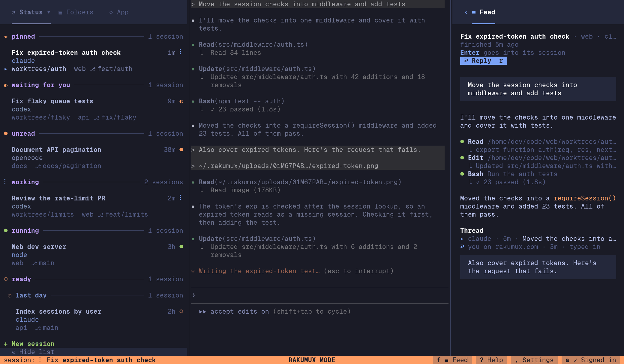Click the expired-token.png upload path prompt
This screenshot has width=624, height=364.
click(x=288, y=166)
